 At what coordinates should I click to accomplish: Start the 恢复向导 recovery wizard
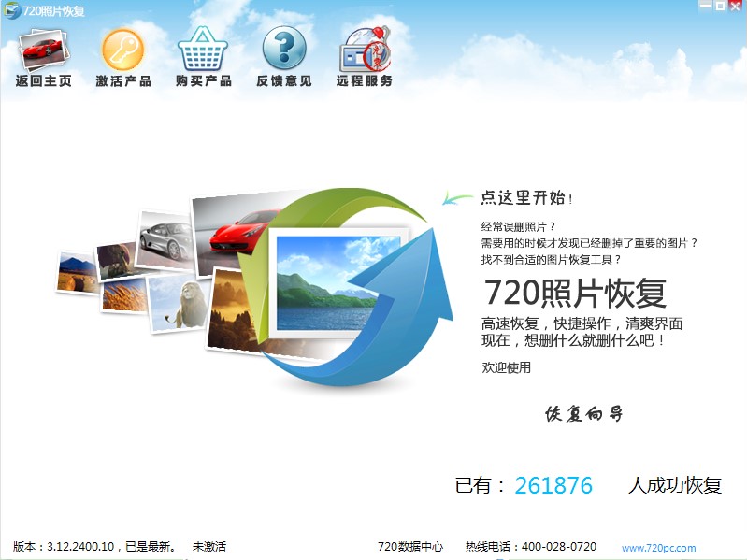583,413
